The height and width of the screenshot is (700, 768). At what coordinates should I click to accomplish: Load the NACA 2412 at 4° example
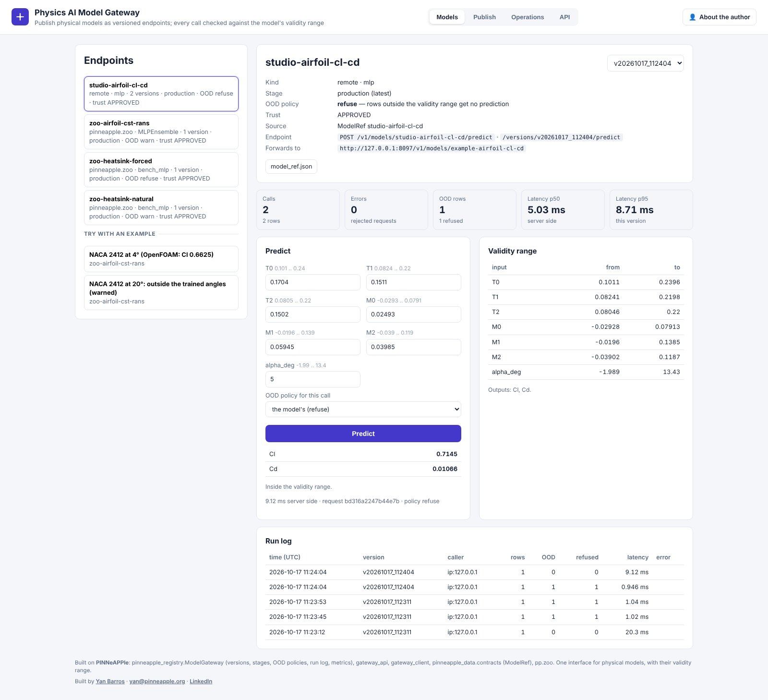pyautogui.click(x=161, y=259)
